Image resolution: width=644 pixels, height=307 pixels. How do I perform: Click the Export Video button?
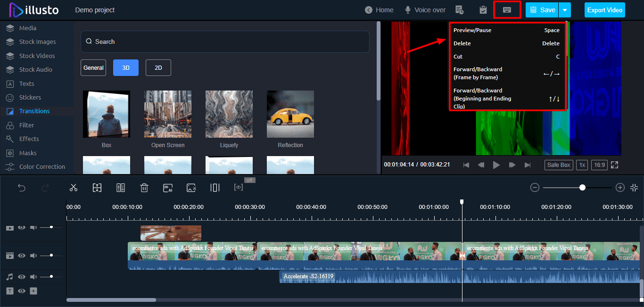605,10
